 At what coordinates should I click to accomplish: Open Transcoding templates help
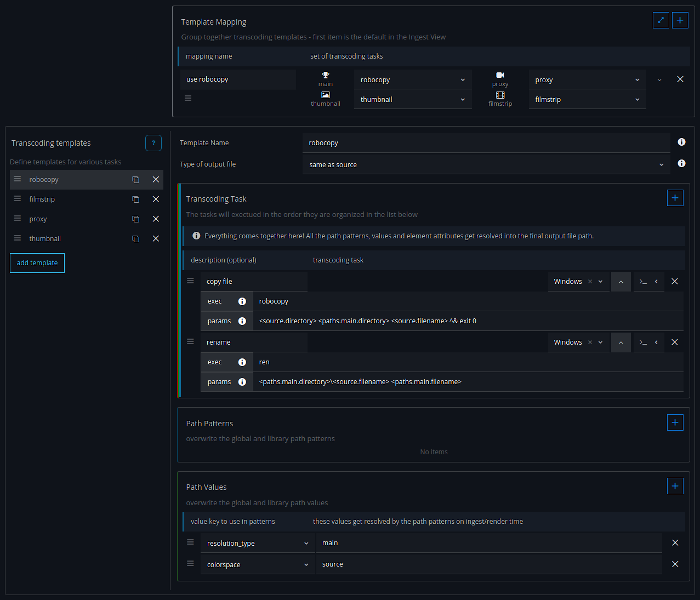point(153,143)
